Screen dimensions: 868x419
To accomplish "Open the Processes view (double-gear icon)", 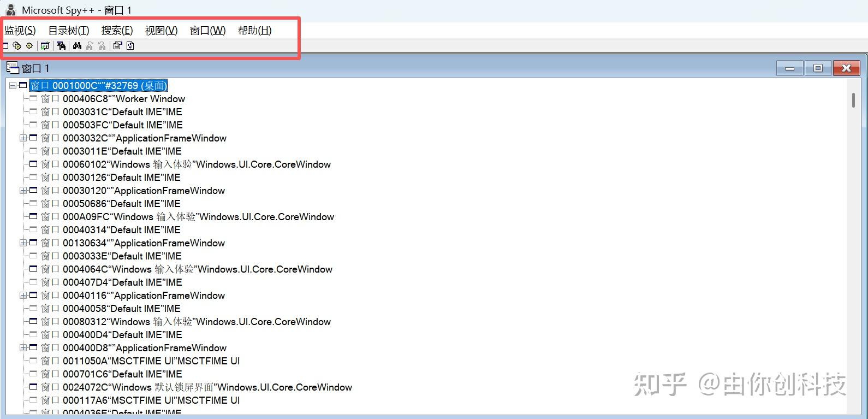I will [17, 46].
